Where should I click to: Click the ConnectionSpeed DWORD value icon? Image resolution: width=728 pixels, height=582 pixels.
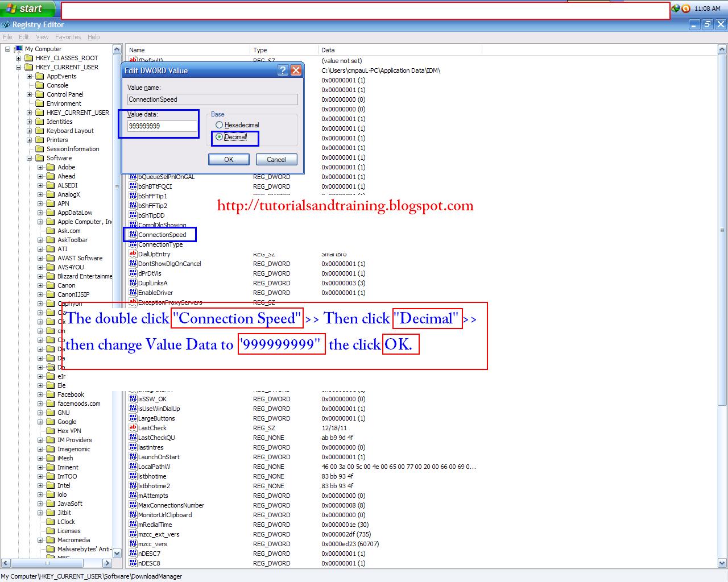tap(133, 235)
